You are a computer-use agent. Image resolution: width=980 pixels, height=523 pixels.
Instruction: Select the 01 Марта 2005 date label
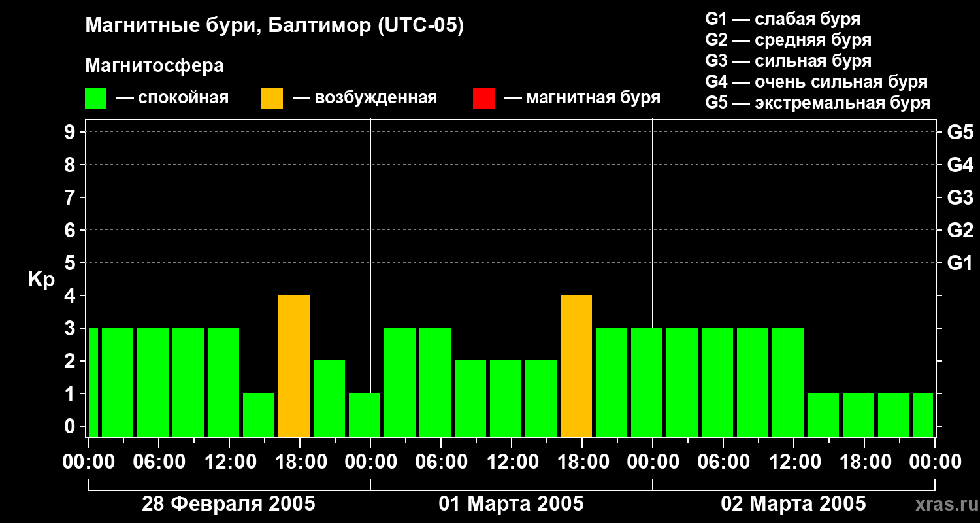[511, 503]
